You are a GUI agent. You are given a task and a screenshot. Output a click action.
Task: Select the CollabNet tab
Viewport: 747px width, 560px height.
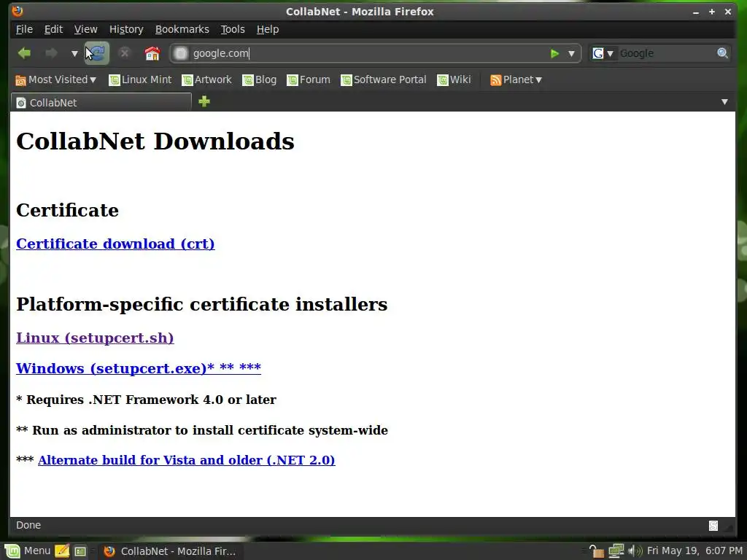click(x=101, y=102)
